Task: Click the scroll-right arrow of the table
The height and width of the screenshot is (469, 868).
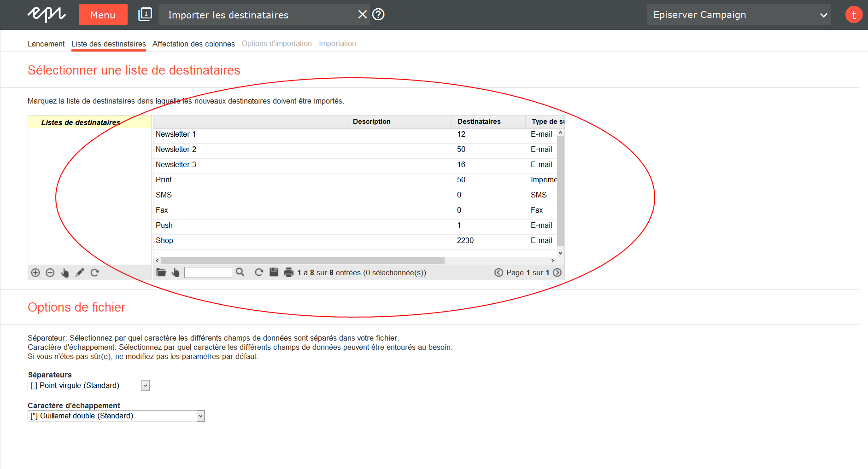Action: tap(553, 261)
